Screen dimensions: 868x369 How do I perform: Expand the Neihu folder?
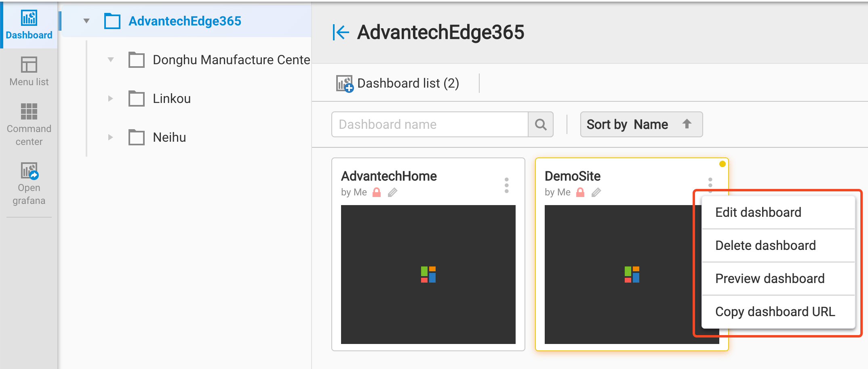tap(110, 137)
